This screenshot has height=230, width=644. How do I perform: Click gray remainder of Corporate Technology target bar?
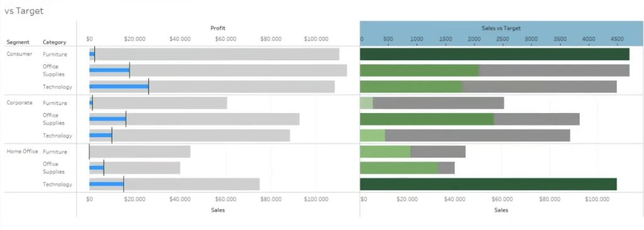478,136
